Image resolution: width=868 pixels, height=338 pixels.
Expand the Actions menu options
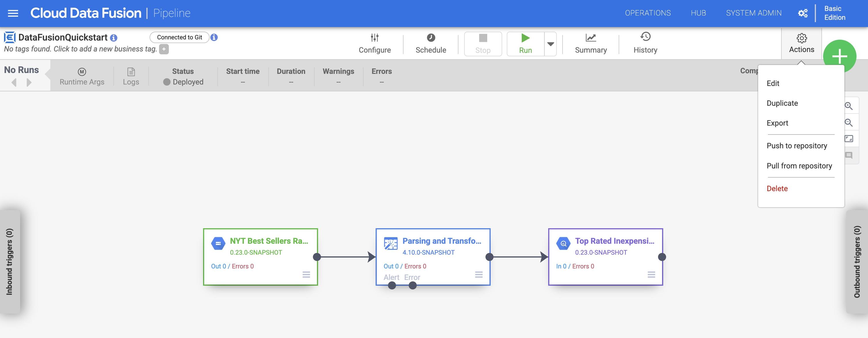point(802,43)
